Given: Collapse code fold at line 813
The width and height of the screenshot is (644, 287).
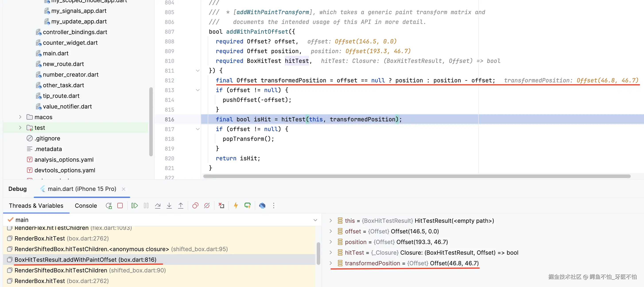Looking at the screenshot, I should [198, 90].
